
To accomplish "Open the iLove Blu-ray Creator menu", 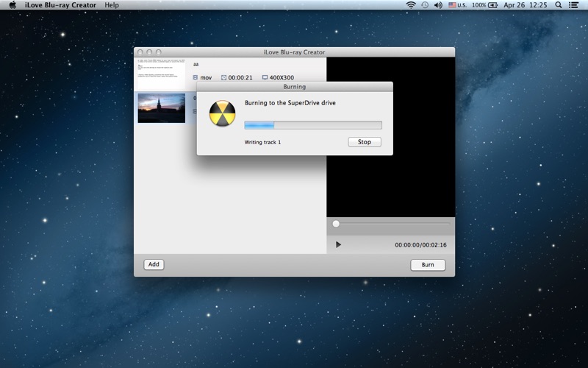I will [60, 5].
